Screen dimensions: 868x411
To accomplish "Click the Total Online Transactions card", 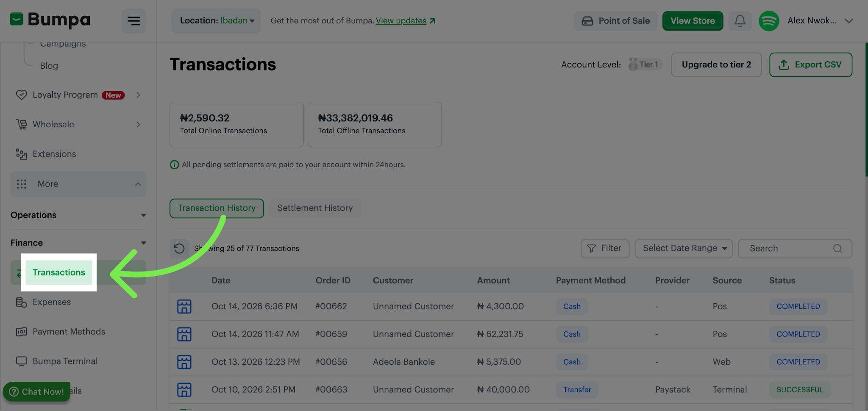I will pos(236,124).
